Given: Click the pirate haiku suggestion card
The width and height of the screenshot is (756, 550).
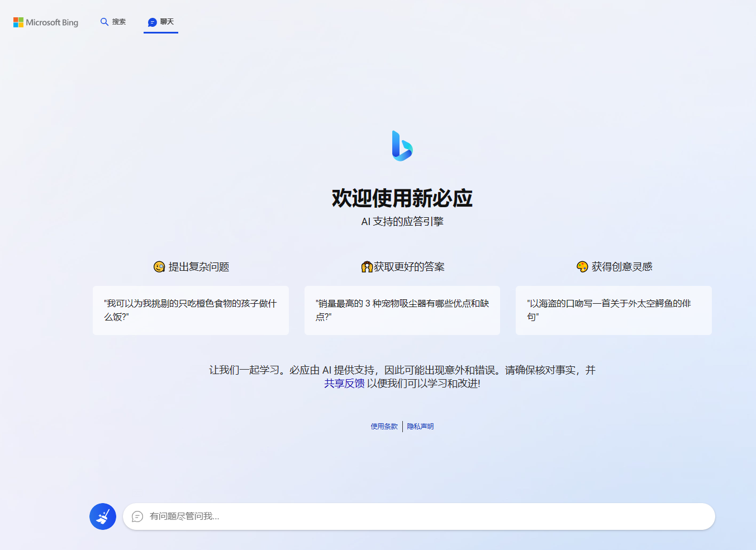Looking at the screenshot, I should click(613, 310).
